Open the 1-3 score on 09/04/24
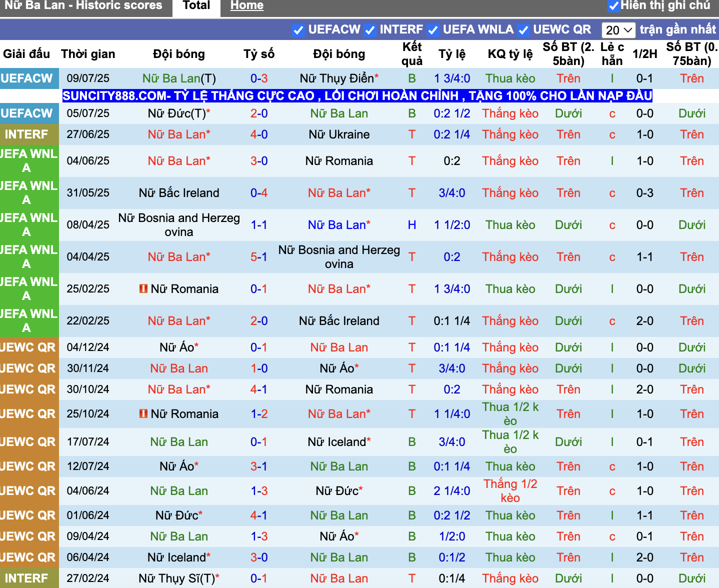This screenshot has height=588, width=719. (x=259, y=536)
